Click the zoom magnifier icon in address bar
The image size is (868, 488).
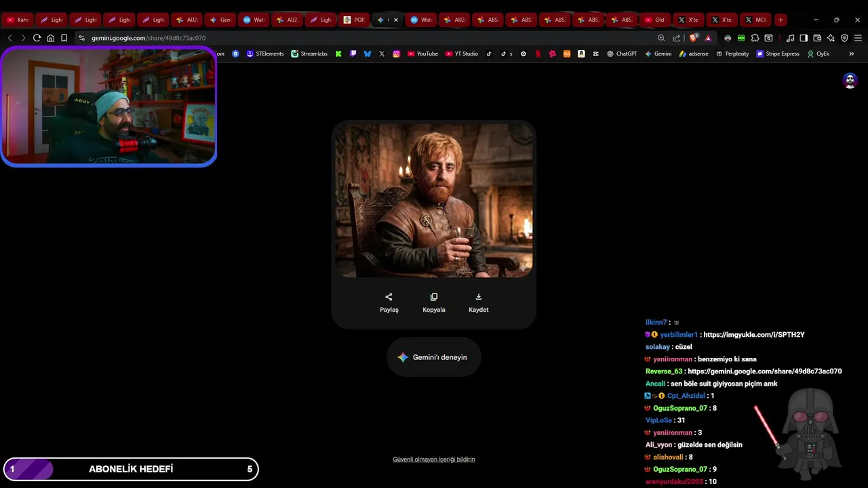coord(661,38)
